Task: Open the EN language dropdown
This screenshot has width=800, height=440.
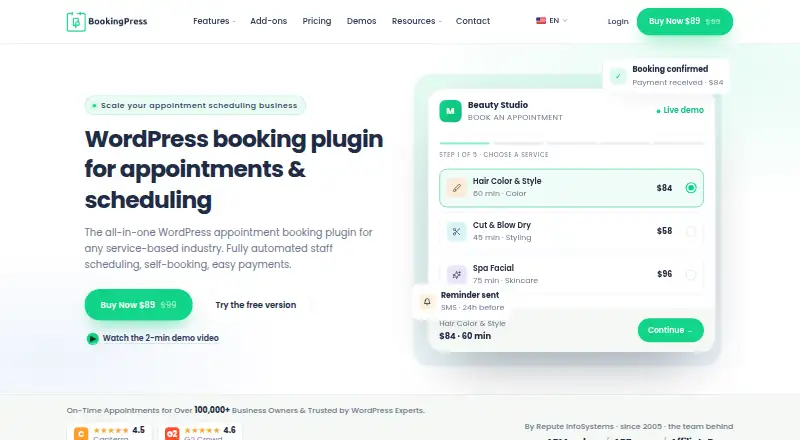Action: 552,20
